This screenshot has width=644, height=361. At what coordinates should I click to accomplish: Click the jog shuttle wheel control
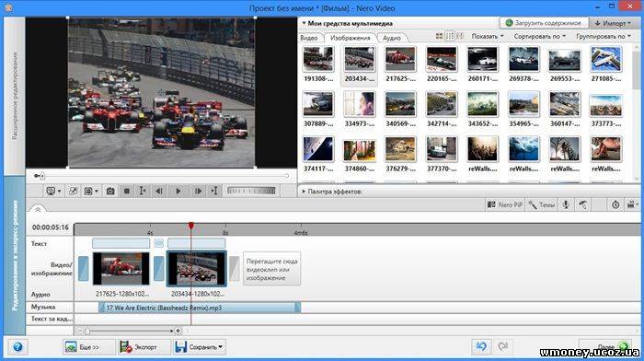(x=251, y=191)
